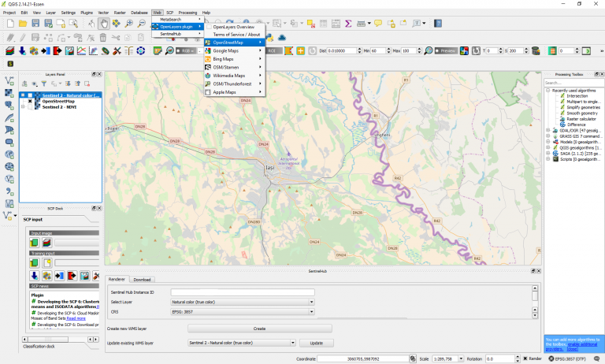Viewport: 605px width, 364px height.
Task: Collapse Recently used algorithms group
Action: coord(548,91)
